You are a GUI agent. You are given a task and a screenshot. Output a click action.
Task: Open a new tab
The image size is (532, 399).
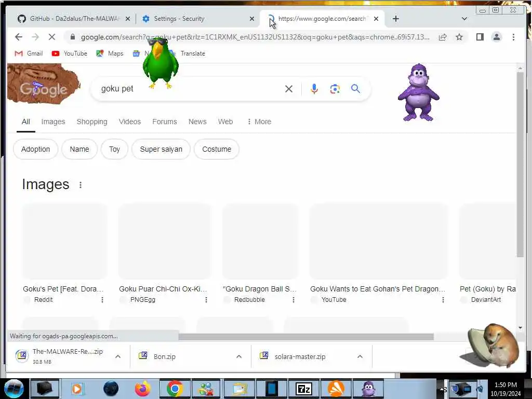[x=395, y=19]
